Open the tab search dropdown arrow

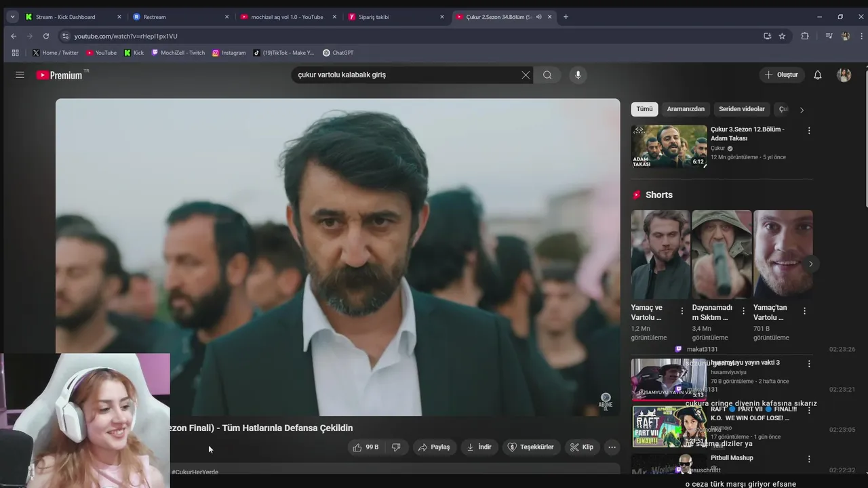pos(12,17)
